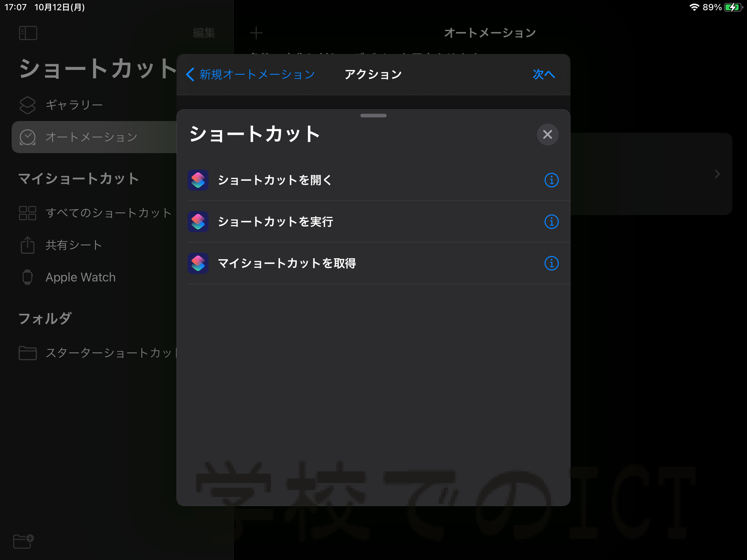The width and height of the screenshot is (747, 560).
Task: Click the 17:07 clock in status bar
Action: tap(15, 7)
